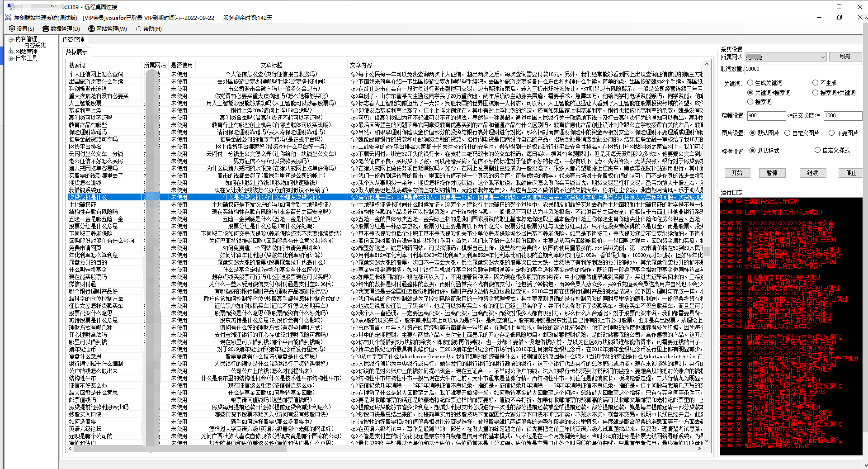Select the row 猪年纪念币
868x469 pixels.
tap(384, 349)
